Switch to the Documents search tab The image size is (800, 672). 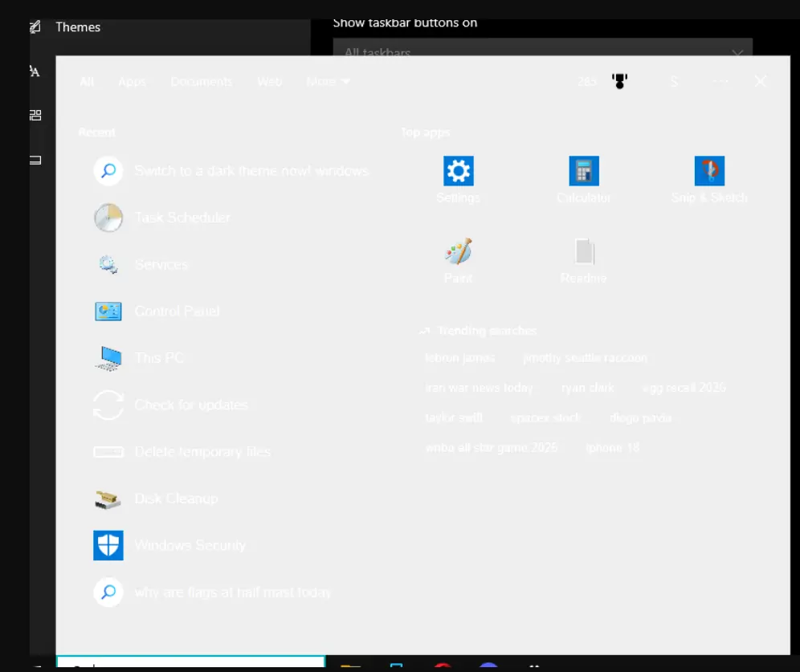pyautogui.click(x=202, y=82)
